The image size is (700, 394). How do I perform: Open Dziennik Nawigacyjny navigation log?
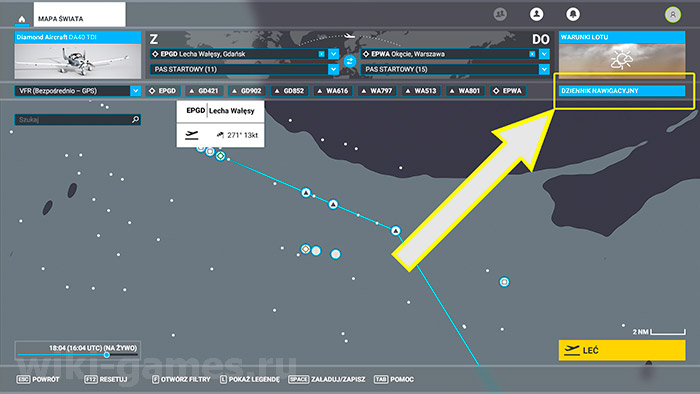tap(622, 91)
